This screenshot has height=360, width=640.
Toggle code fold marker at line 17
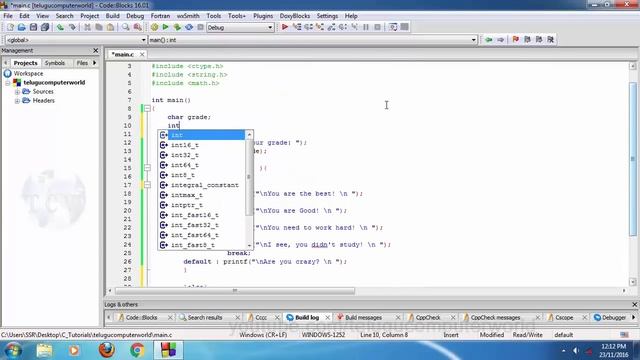click(147, 185)
